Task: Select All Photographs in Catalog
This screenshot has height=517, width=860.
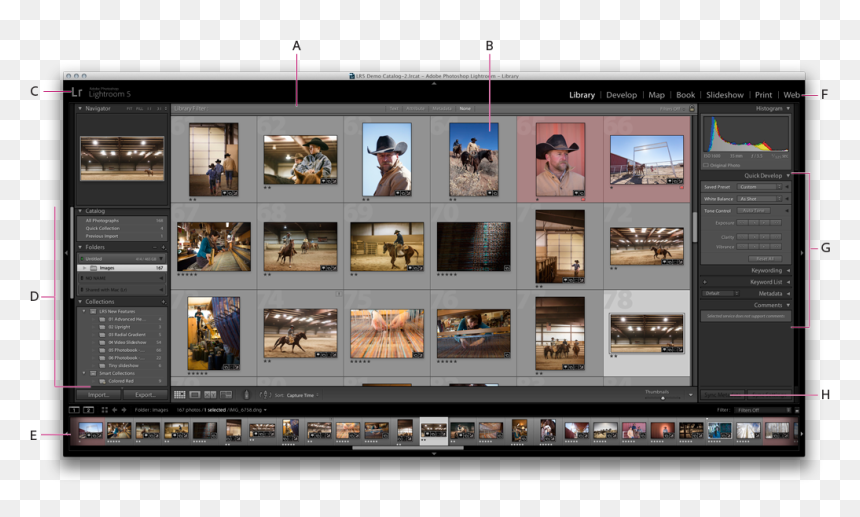Action: point(122,220)
